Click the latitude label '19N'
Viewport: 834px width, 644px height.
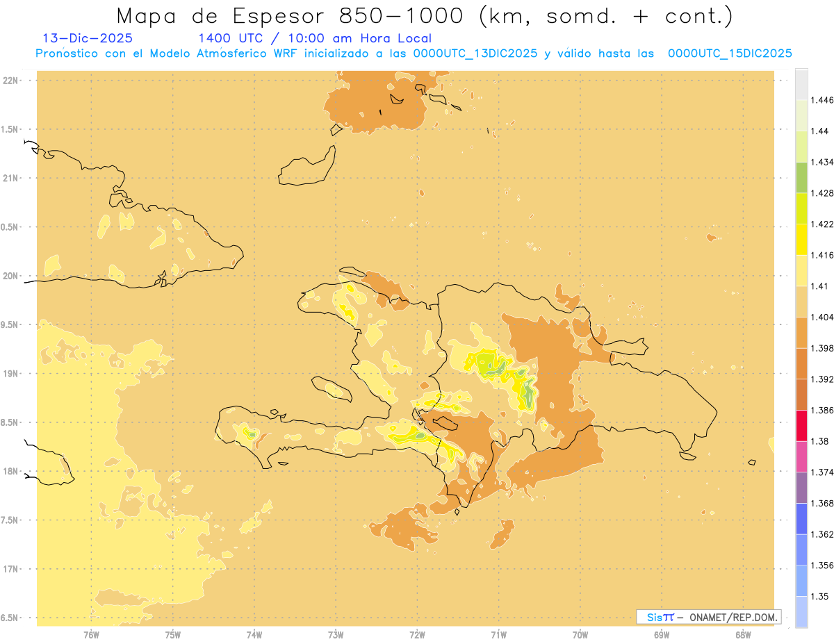(x=10, y=374)
